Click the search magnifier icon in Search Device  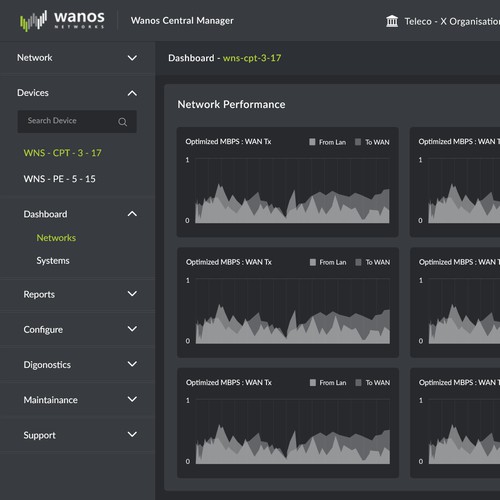pos(122,122)
